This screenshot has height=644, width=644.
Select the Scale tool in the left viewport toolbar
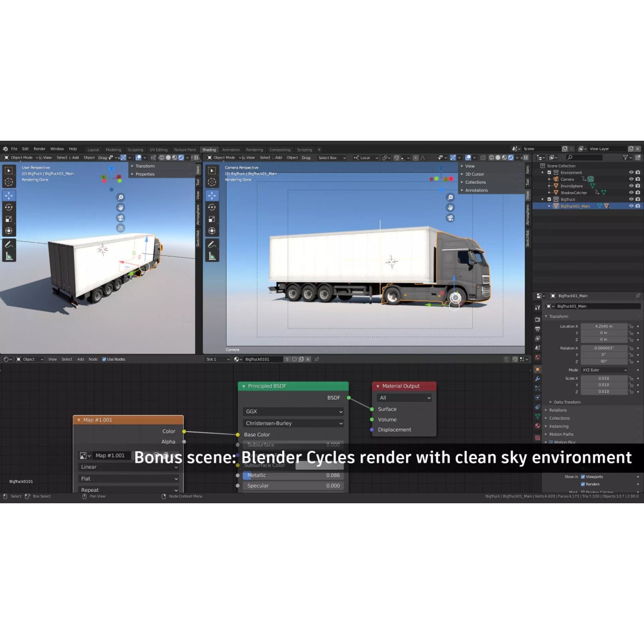(x=8, y=219)
